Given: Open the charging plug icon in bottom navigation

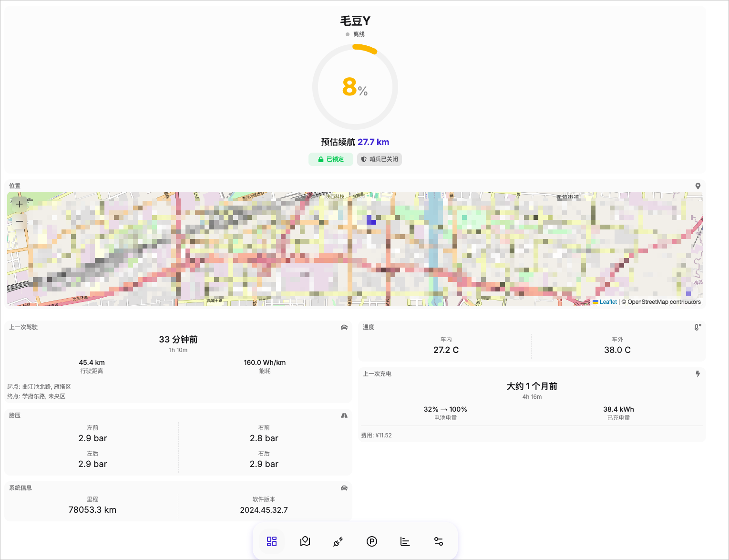Looking at the screenshot, I should click(x=339, y=541).
